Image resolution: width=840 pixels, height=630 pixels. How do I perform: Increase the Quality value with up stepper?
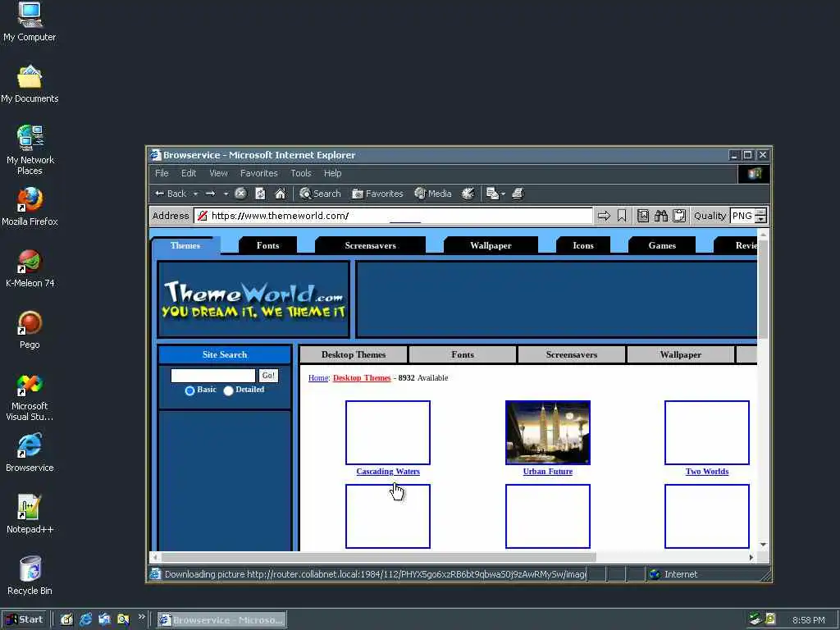(760, 212)
